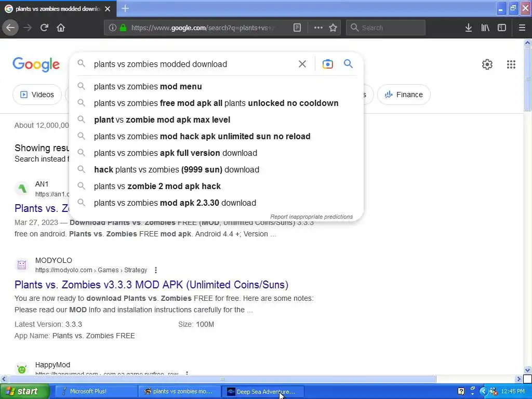Open the Windows Start menu
The width and height of the screenshot is (532, 399).
pyautogui.click(x=24, y=392)
